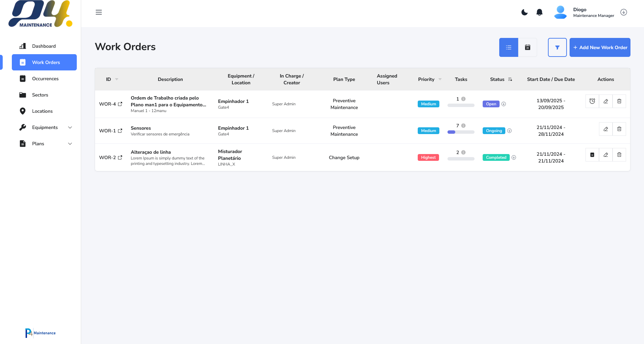
Task: Click the WOR-4 tasks progress bar
Action: tap(461, 105)
